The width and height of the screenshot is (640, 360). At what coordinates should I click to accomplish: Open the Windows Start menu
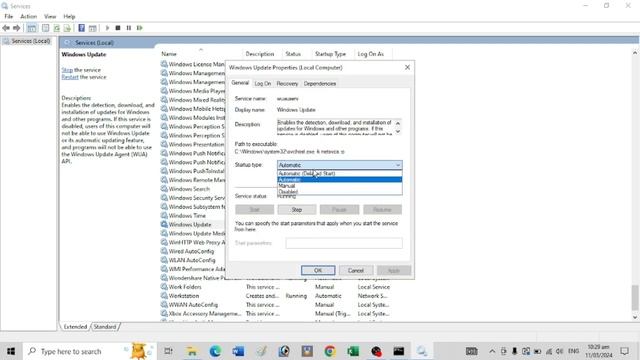click(11, 351)
